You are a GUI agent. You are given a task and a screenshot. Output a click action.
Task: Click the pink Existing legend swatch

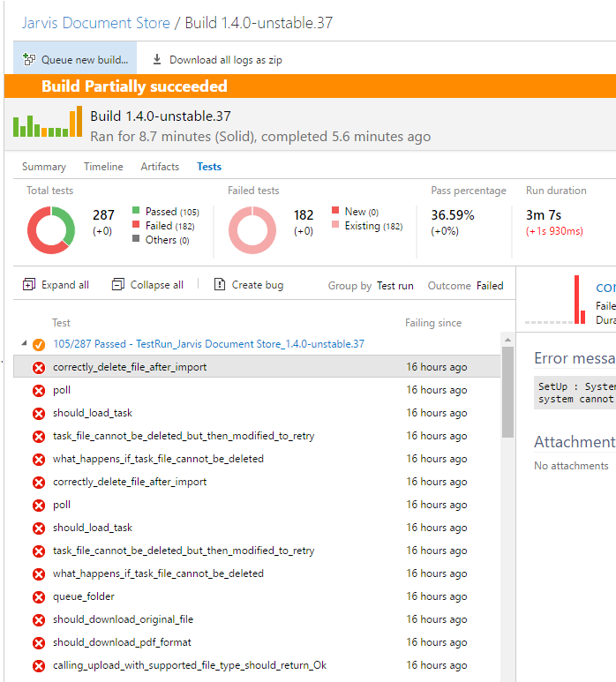point(335,224)
